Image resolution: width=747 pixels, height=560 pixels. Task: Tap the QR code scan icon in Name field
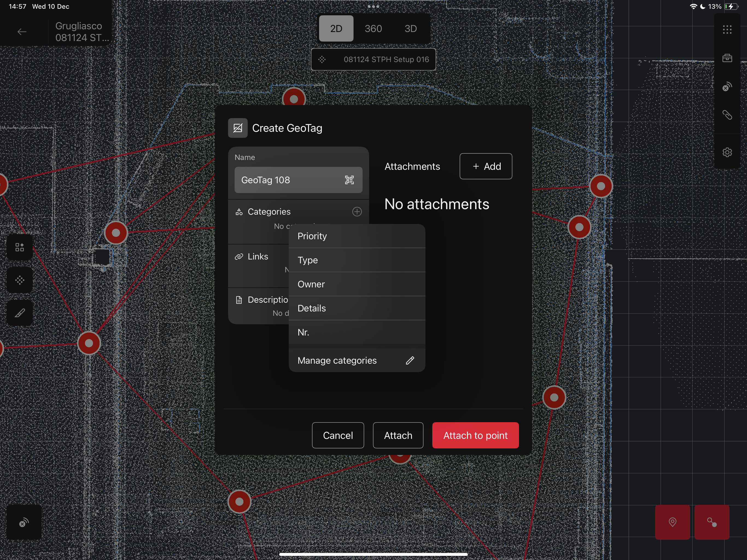pyautogui.click(x=349, y=180)
